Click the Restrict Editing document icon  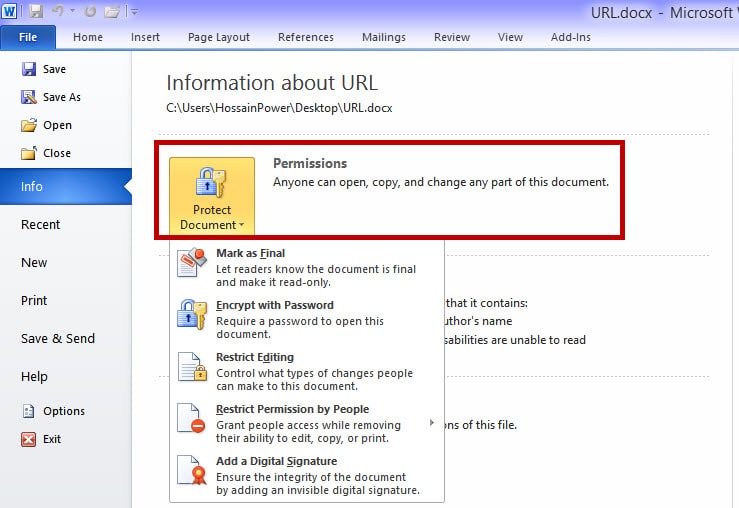point(191,366)
